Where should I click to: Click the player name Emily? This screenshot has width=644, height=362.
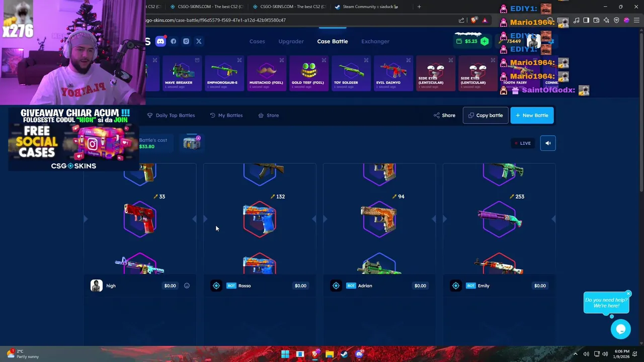(484, 286)
